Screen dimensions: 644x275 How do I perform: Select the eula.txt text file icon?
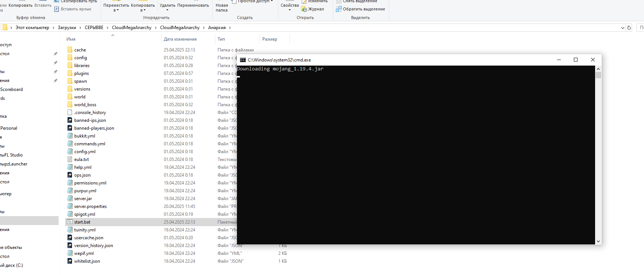point(70,159)
